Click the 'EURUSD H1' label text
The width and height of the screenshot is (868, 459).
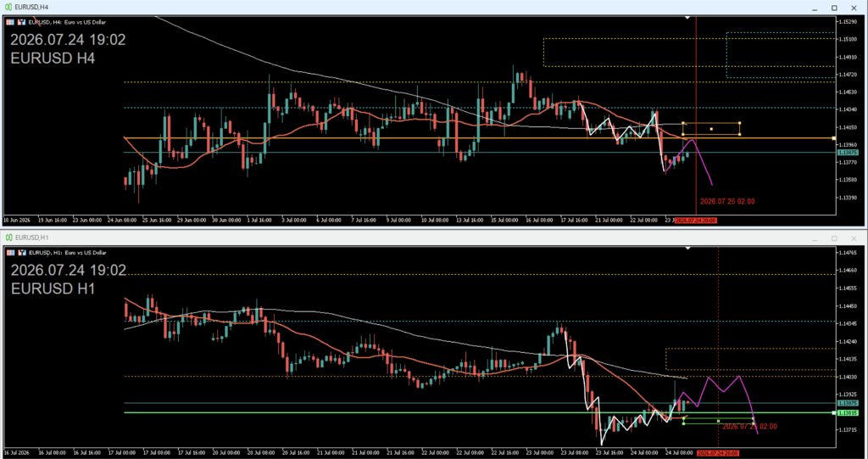(53, 288)
